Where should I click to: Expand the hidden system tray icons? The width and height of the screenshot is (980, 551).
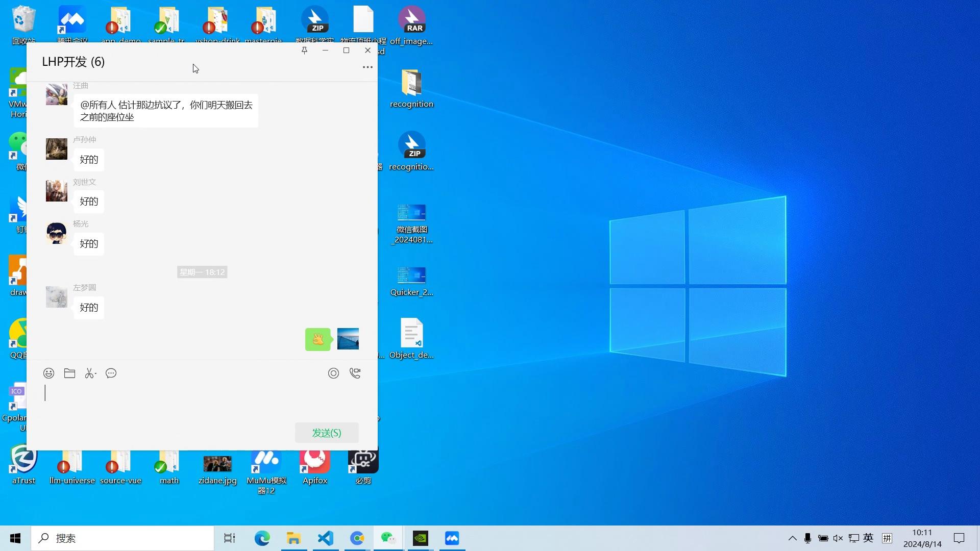(792, 538)
